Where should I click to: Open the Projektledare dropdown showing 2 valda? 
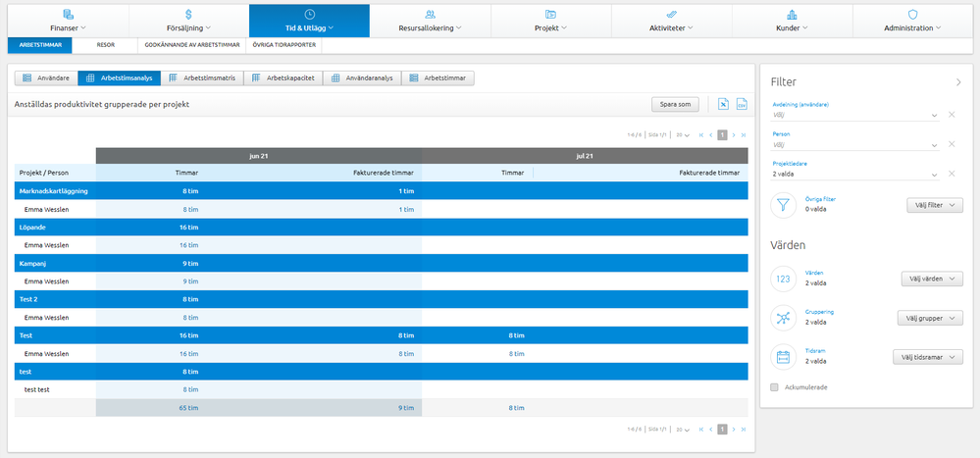pyautogui.click(x=855, y=174)
